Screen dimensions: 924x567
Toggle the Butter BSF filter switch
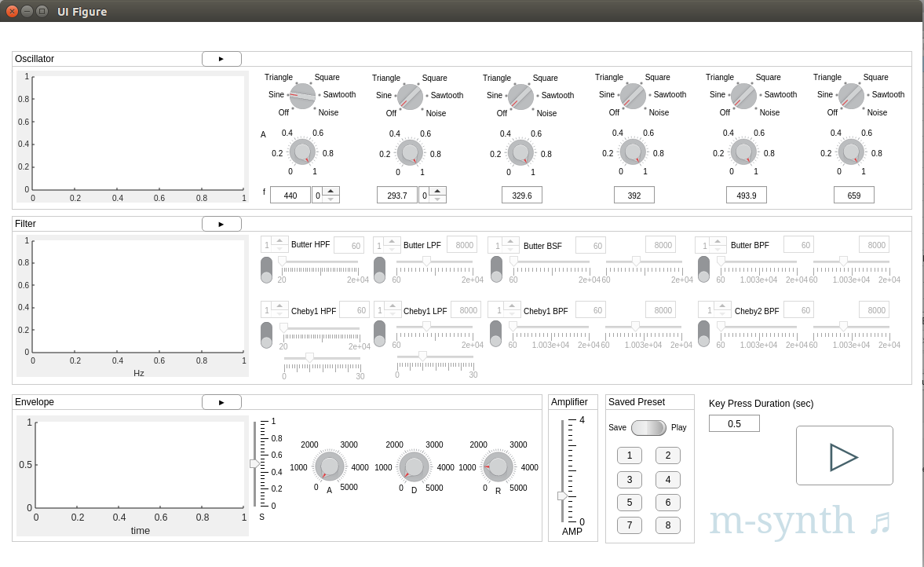click(496, 269)
